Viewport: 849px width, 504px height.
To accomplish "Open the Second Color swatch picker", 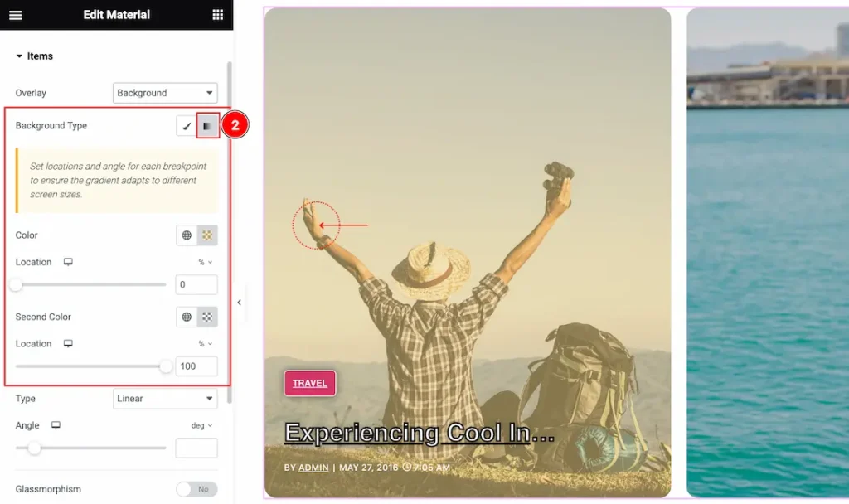I will tap(207, 317).
